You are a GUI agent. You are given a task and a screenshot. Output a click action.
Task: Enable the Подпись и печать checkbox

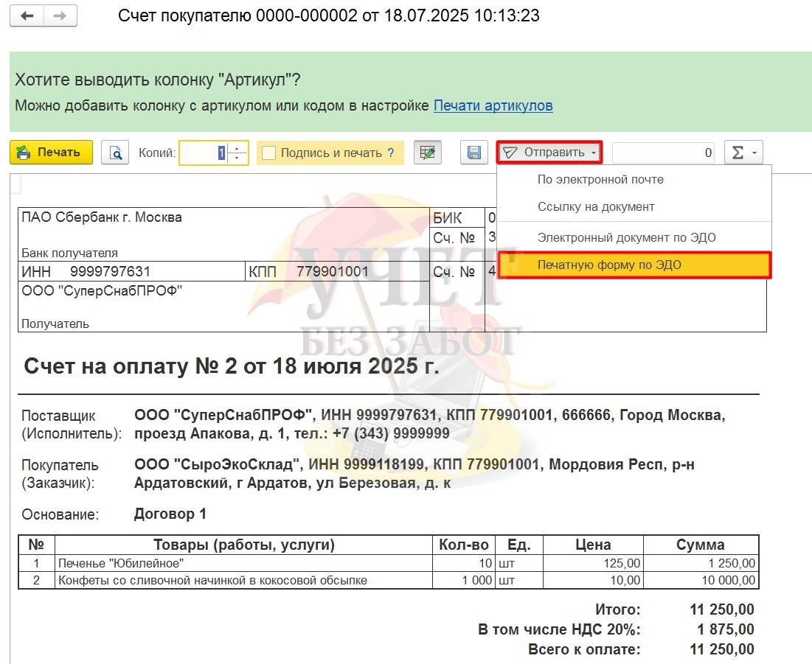(268, 153)
